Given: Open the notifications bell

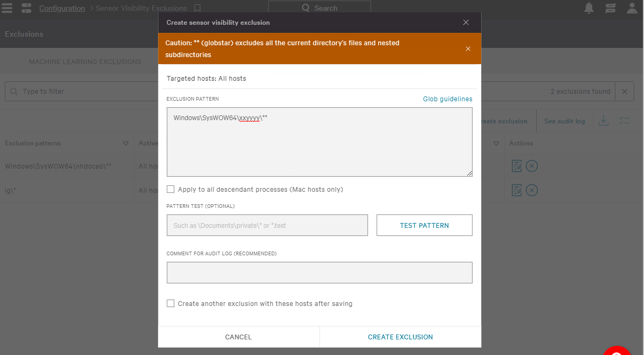Looking at the screenshot, I should point(589,8).
